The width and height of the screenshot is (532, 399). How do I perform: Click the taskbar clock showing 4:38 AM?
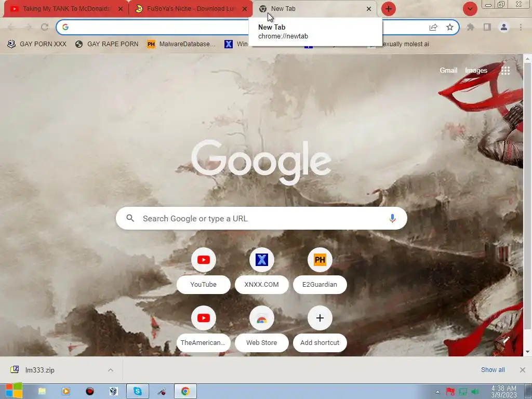pyautogui.click(x=504, y=392)
